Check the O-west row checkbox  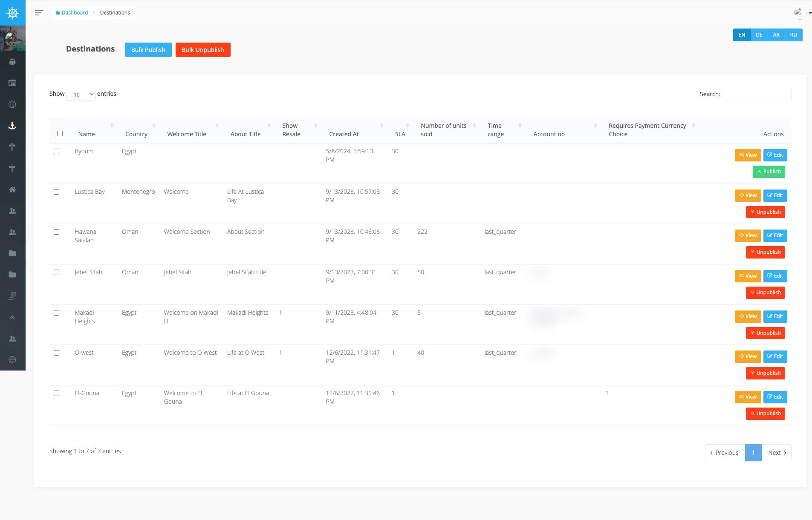[56, 353]
